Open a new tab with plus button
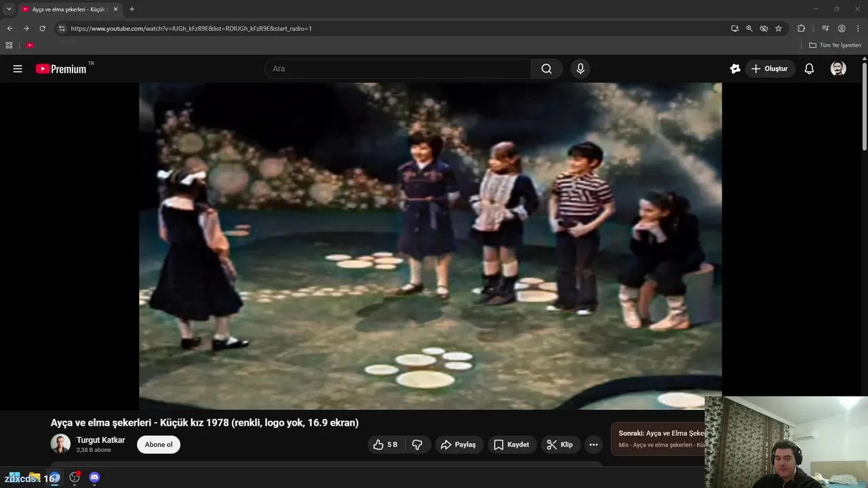The width and height of the screenshot is (868, 488). click(132, 9)
